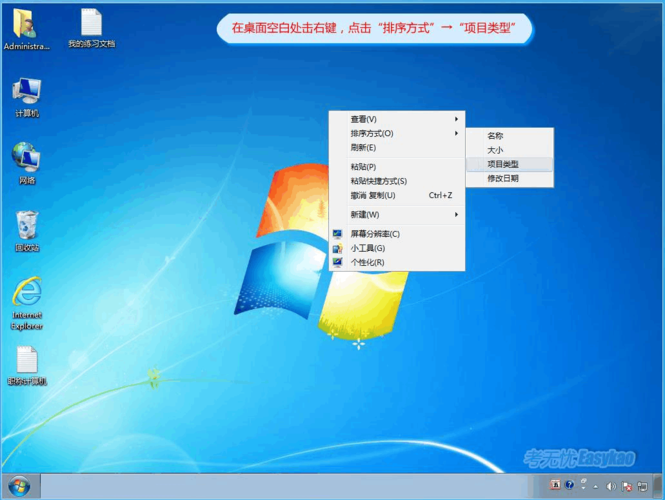Open 个性化(R) menu entry

pyautogui.click(x=397, y=262)
